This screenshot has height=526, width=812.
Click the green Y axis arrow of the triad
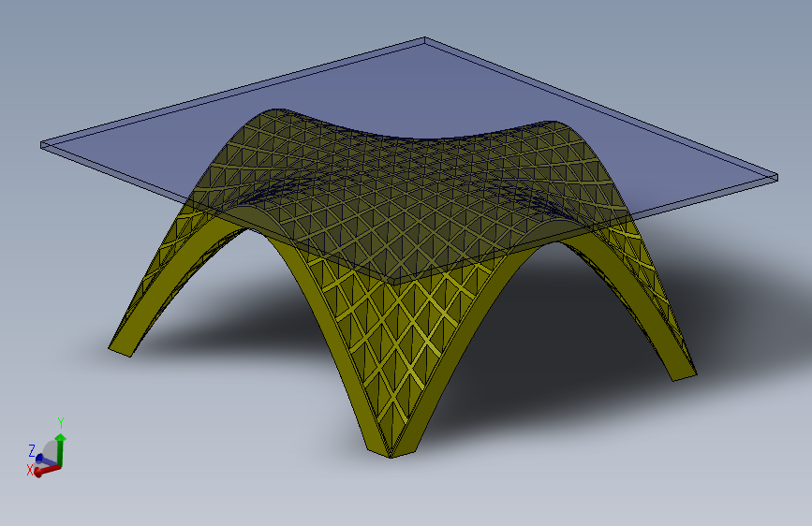(x=61, y=449)
